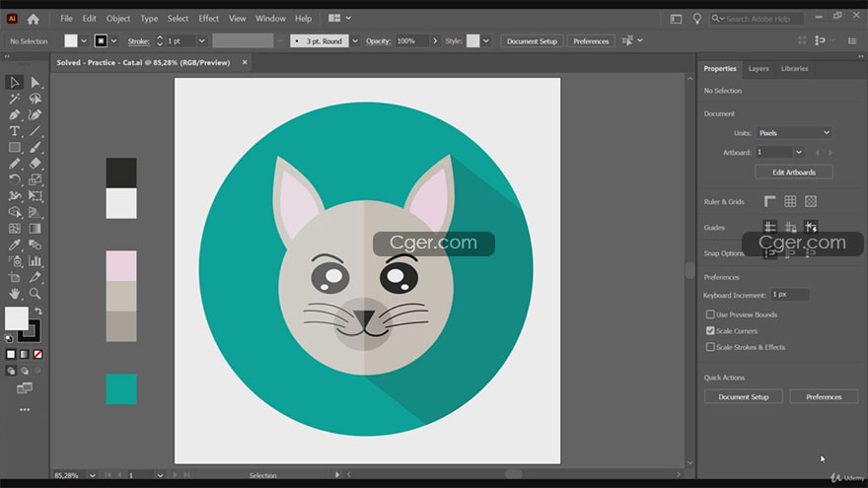Open the Window menu
The width and height of the screenshot is (868, 488).
pos(270,19)
